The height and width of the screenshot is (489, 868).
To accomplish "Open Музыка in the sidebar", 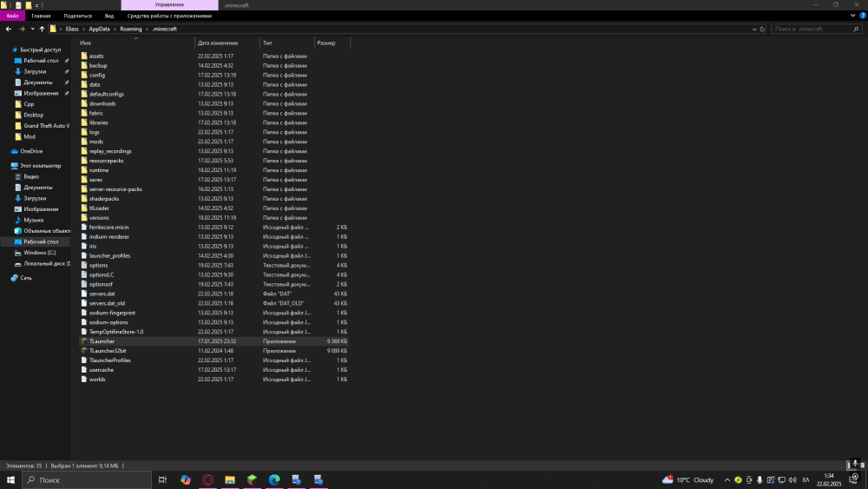I will point(33,220).
